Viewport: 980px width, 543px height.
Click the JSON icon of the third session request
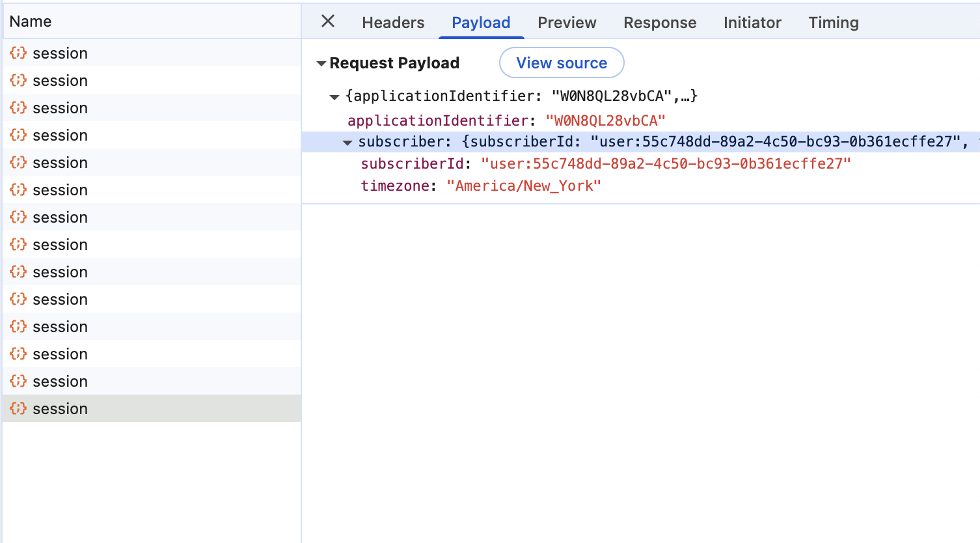(x=18, y=107)
